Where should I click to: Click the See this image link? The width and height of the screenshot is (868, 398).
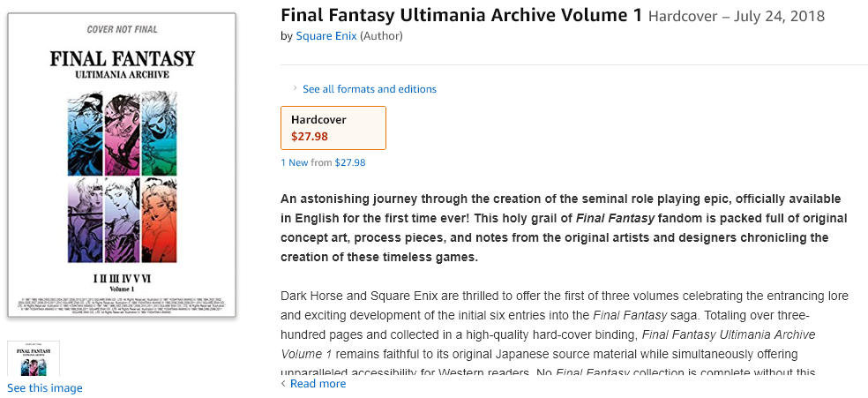[45, 388]
